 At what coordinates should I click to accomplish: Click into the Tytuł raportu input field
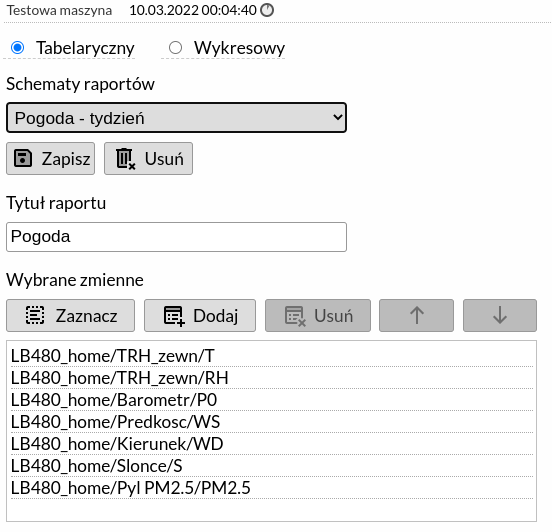pos(176,237)
